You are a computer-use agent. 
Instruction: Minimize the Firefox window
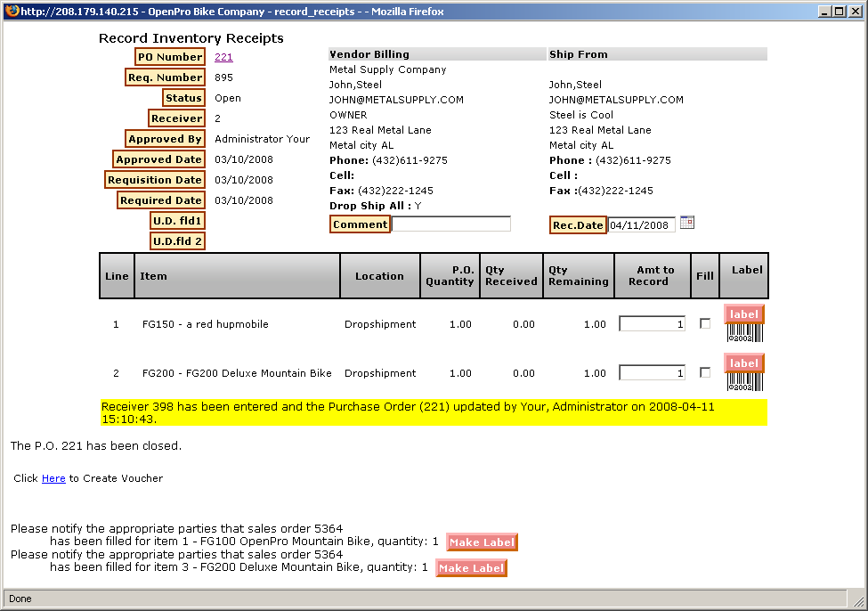tap(823, 12)
